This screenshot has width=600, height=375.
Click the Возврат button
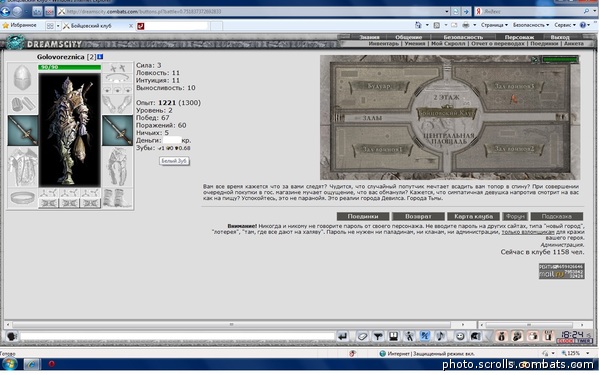(x=418, y=217)
